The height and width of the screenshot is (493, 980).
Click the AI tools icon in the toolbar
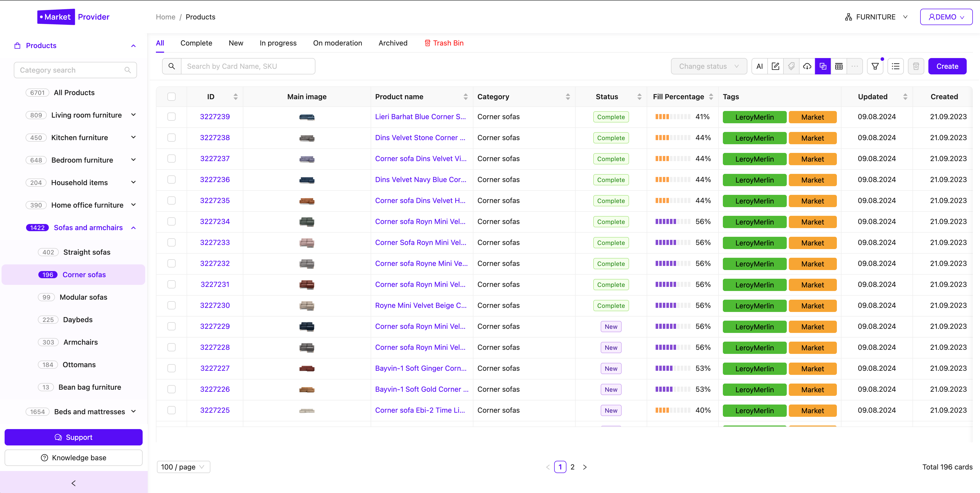[759, 66]
